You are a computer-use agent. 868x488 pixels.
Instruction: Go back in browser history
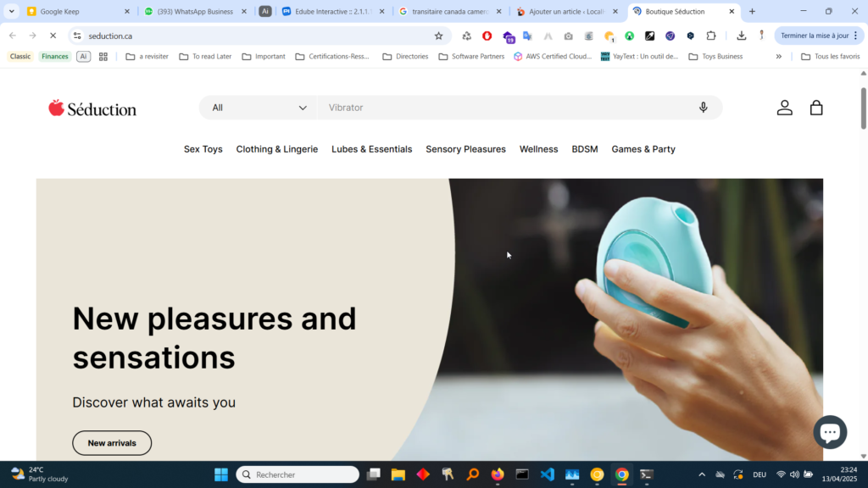coord(12,36)
